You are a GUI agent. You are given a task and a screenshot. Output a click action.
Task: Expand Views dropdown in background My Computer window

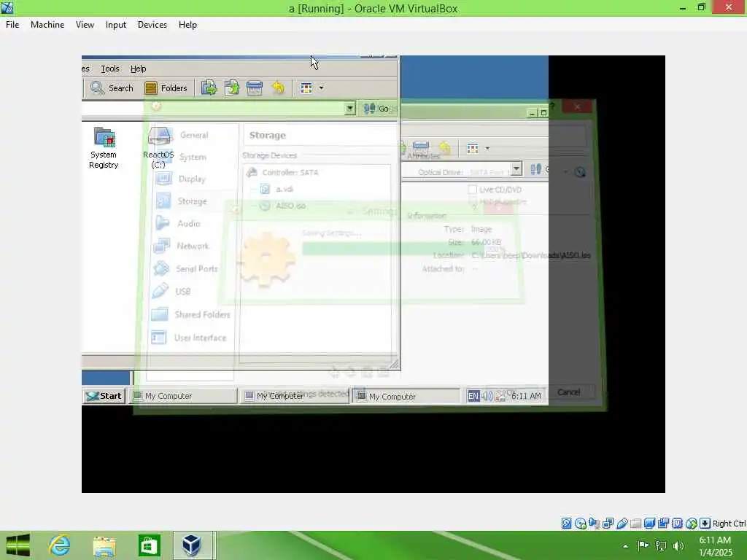[487, 149]
